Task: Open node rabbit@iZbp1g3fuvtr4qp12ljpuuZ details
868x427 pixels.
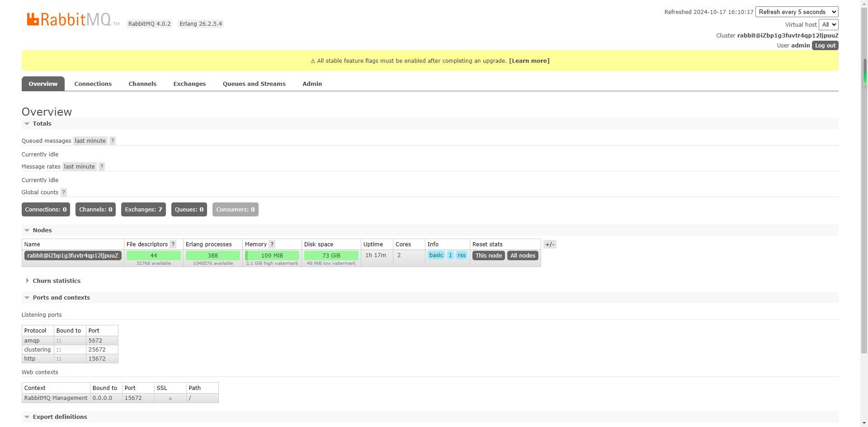Action: (73, 256)
